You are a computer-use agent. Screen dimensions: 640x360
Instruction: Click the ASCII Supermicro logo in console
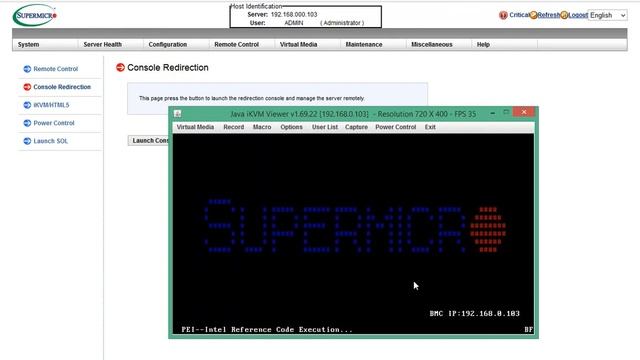click(355, 225)
